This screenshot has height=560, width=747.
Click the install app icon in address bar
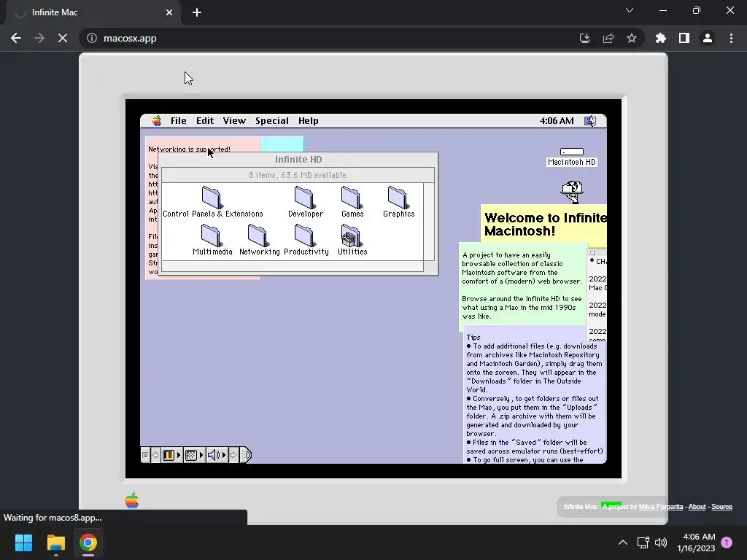pos(584,38)
